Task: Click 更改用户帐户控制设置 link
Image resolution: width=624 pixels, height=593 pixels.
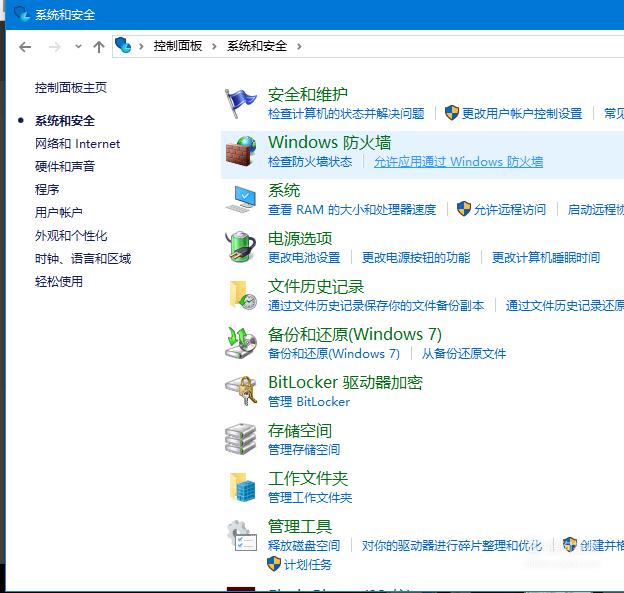Action: 522,114
